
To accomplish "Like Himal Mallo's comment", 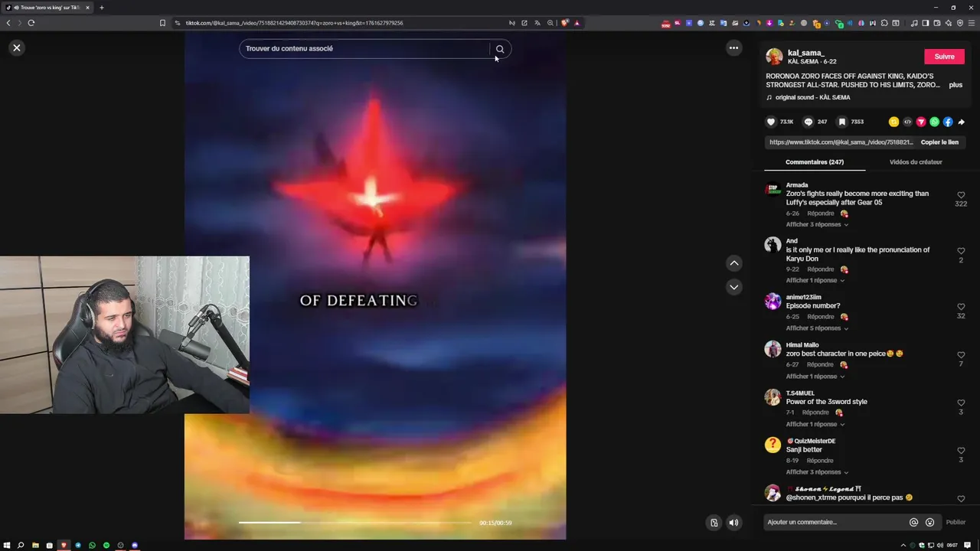I will coord(961,355).
